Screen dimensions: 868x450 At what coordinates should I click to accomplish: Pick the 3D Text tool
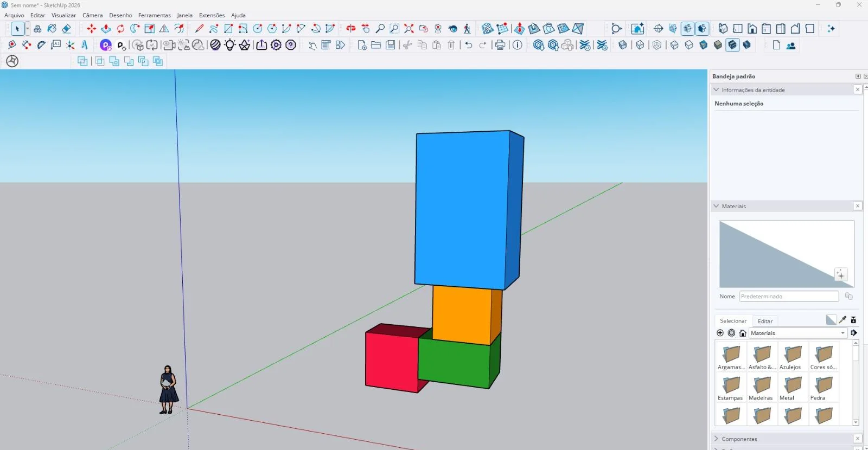(x=85, y=45)
